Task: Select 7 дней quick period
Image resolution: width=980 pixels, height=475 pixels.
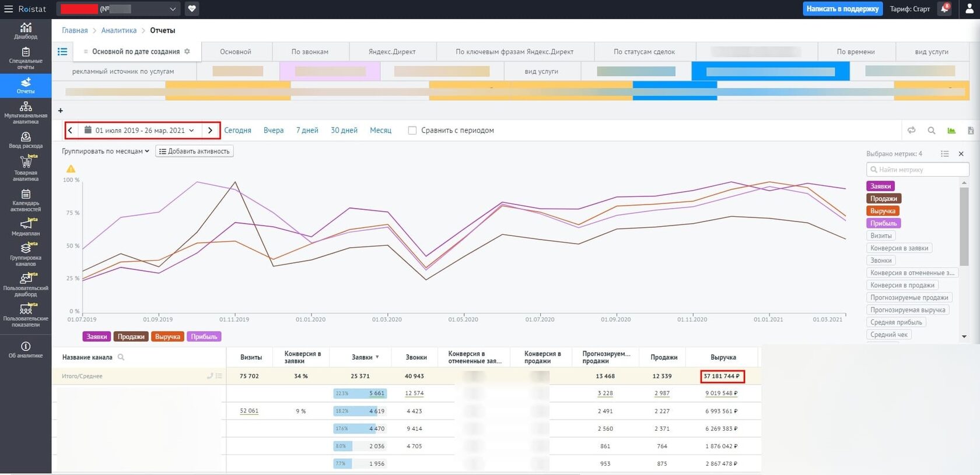Action: point(307,131)
